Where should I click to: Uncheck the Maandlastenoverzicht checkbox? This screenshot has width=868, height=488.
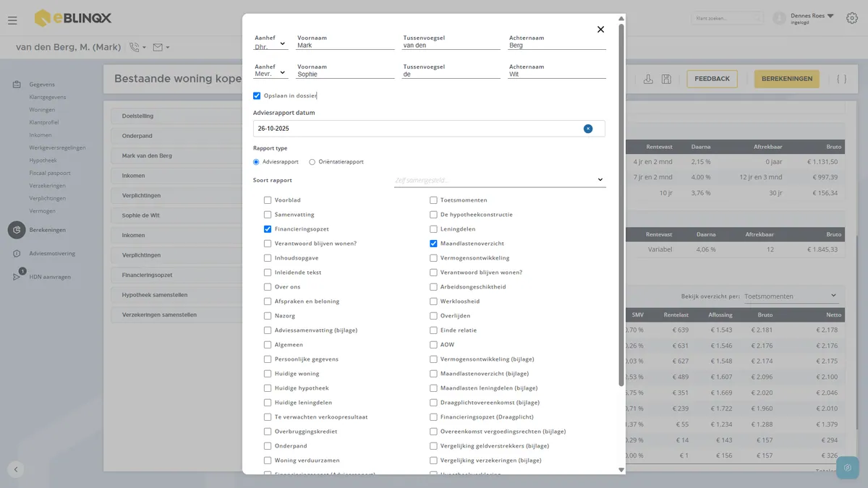coord(433,244)
